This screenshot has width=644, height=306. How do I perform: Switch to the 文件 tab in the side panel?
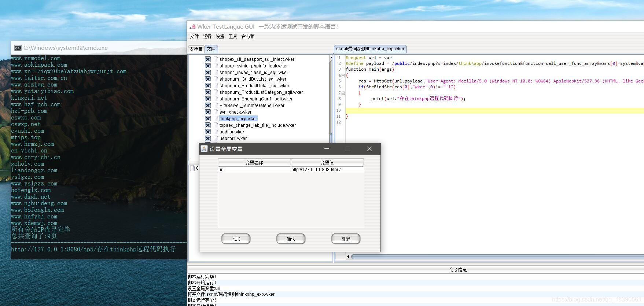pos(211,49)
